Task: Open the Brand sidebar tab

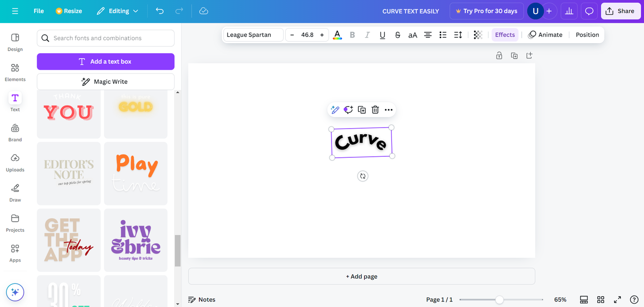Action: pyautogui.click(x=15, y=133)
